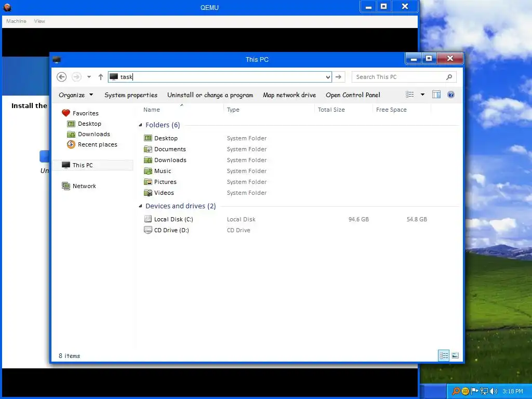Click the Go arrow next to the address bar
532x399 pixels.
[338, 77]
